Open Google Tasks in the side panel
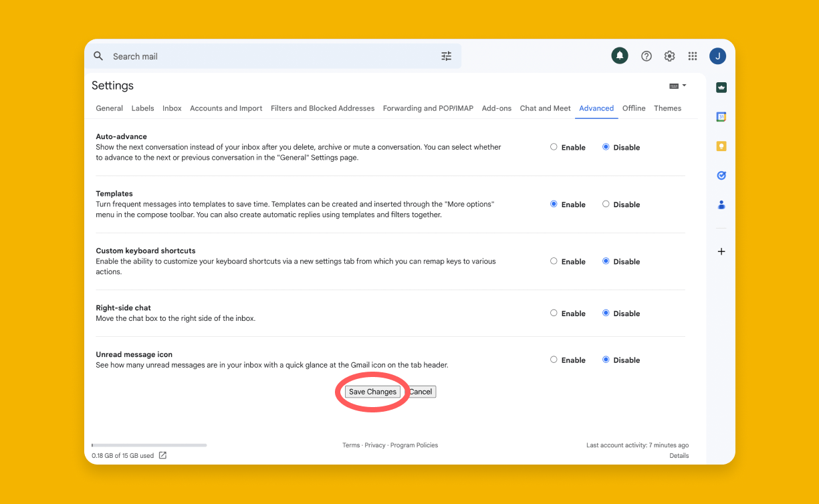 pyautogui.click(x=721, y=175)
